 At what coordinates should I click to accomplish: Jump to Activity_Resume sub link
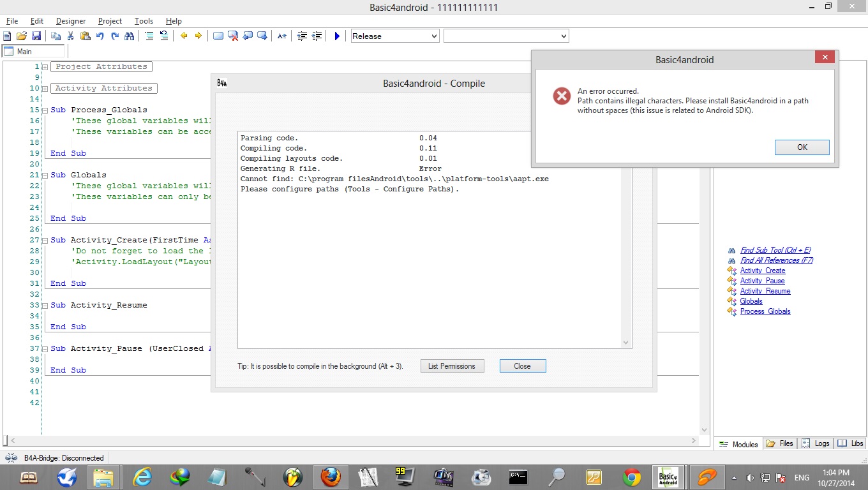[x=765, y=291]
